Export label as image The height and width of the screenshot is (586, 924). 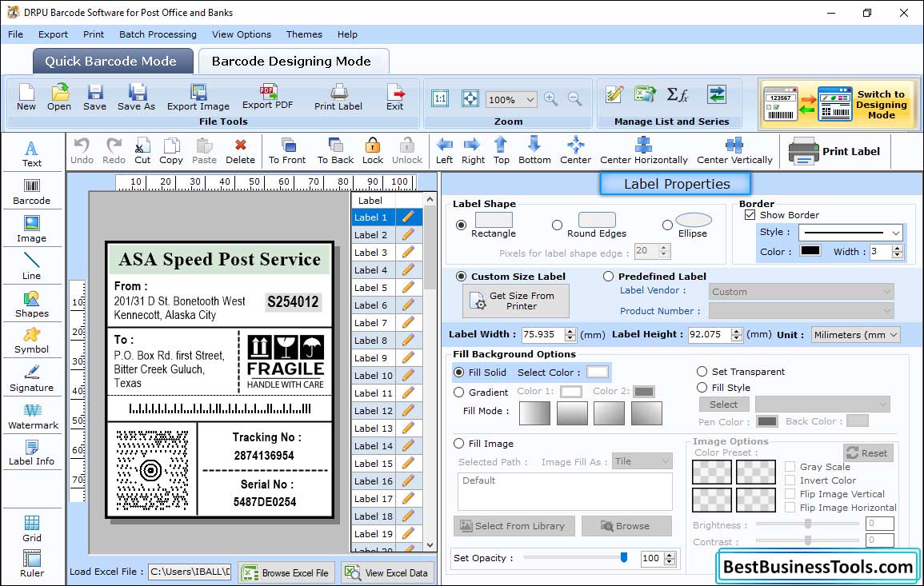pyautogui.click(x=198, y=98)
